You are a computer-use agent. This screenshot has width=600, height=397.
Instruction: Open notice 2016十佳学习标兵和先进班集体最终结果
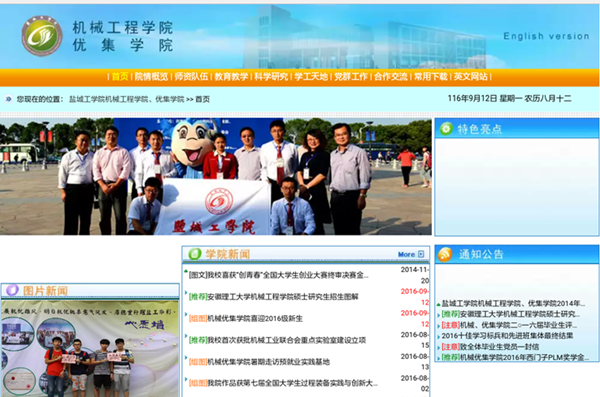point(507,336)
